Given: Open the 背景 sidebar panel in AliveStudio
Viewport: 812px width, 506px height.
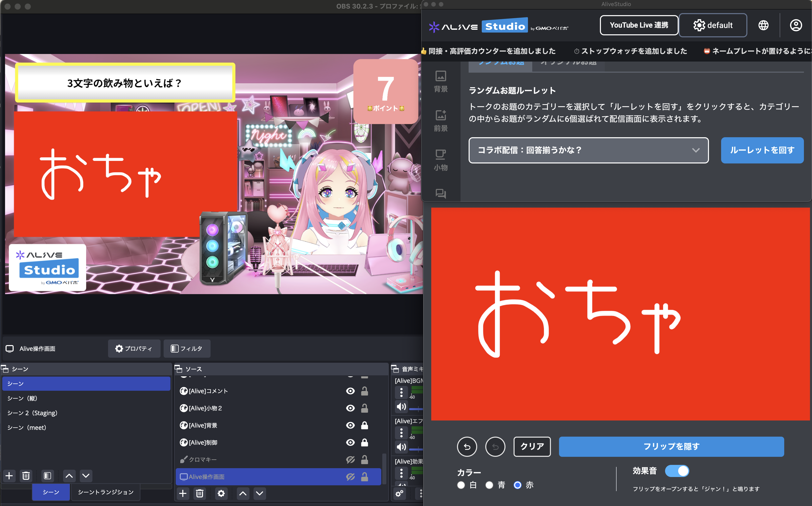Looking at the screenshot, I should 441,81.
